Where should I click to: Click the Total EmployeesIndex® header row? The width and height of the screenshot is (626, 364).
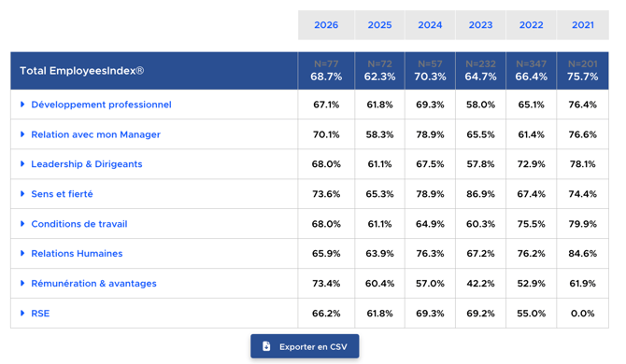[309, 71]
